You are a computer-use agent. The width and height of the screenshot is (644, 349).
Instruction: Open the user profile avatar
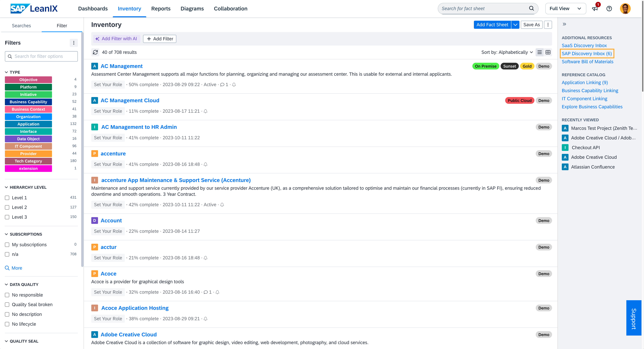[x=625, y=9]
